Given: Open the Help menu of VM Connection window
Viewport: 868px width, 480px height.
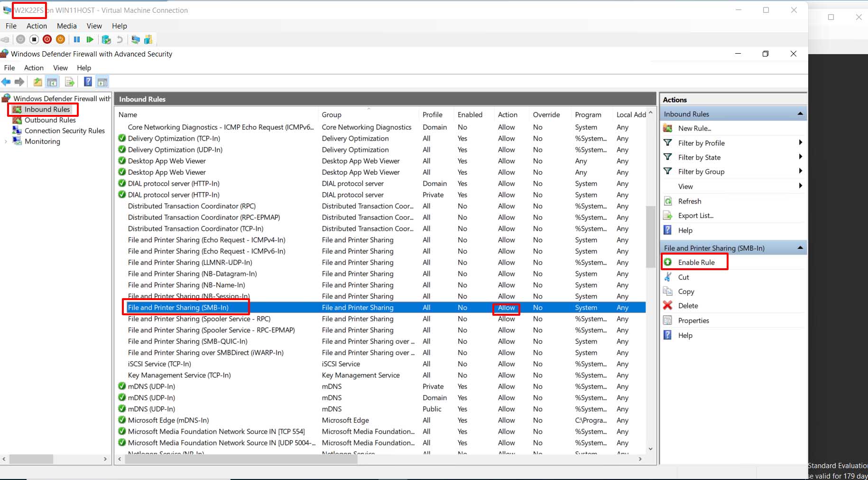Looking at the screenshot, I should [119, 26].
